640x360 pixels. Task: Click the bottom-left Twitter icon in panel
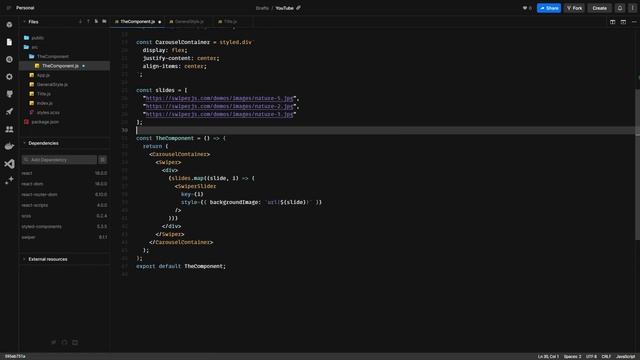coord(53,342)
